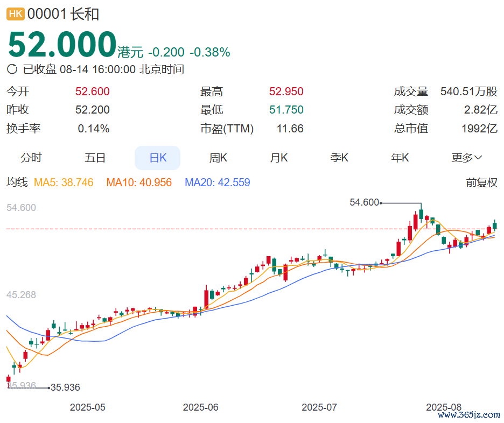Toggle the MA20 moving average label

[x=217, y=182]
